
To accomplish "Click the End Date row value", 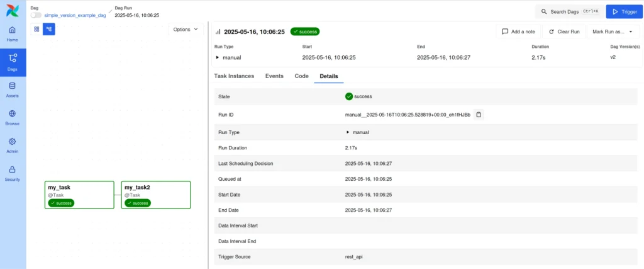I will (369, 210).
